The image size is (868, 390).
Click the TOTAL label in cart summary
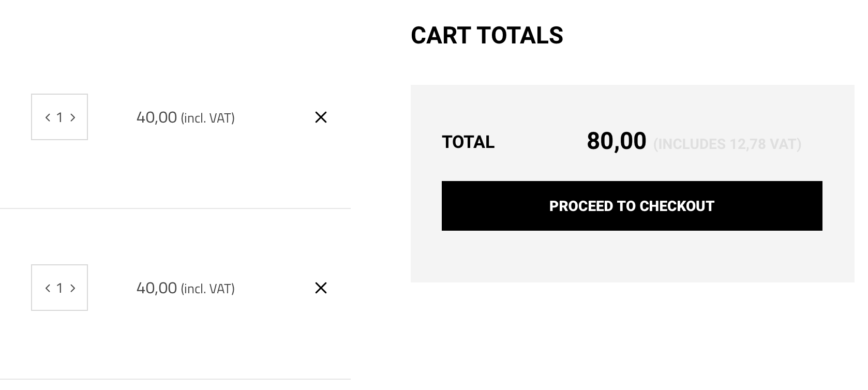468,142
